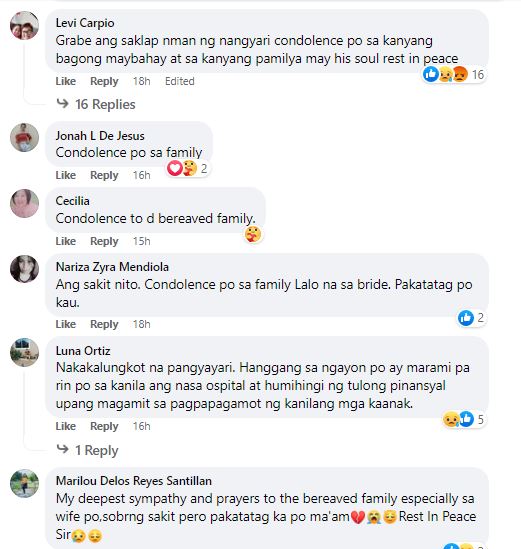Click heart reaction on Jonah's comment

pos(174,168)
